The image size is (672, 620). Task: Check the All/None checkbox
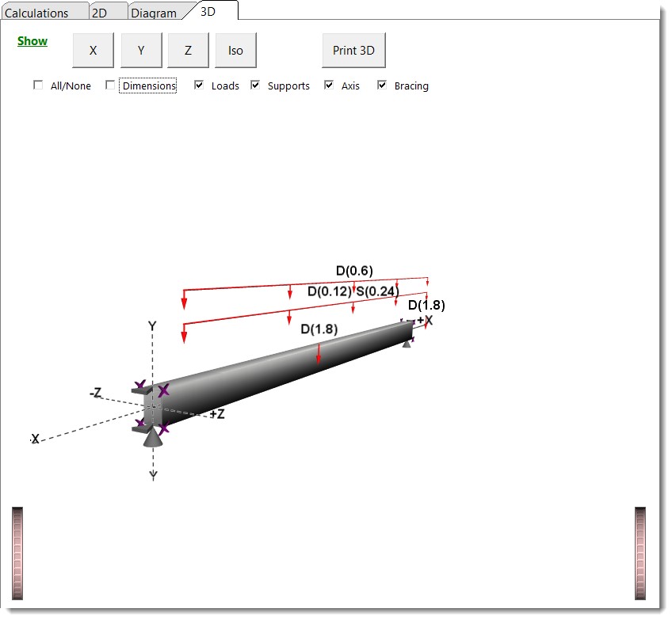point(38,85)
